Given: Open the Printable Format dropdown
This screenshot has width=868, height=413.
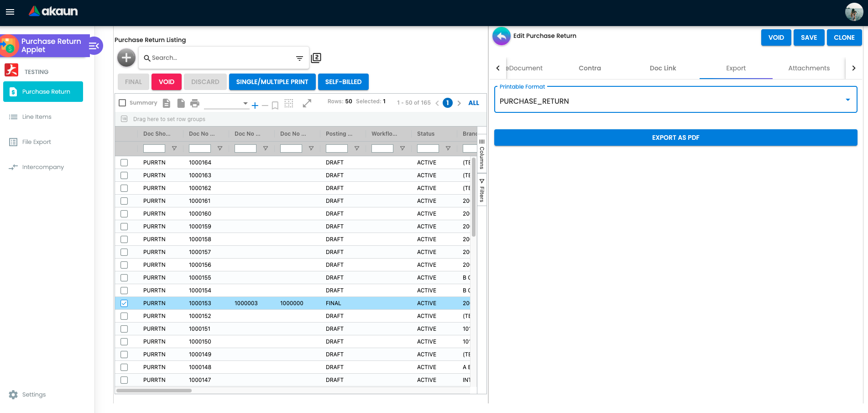Looking at the screenshot, I should pyautogui.click(x=675, y=100).
